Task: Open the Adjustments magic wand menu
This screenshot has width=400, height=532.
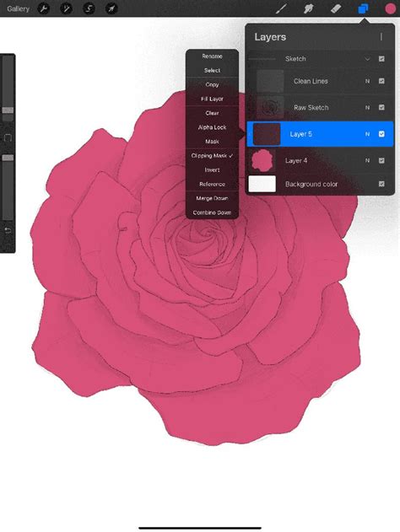Action: coord(66,8)
